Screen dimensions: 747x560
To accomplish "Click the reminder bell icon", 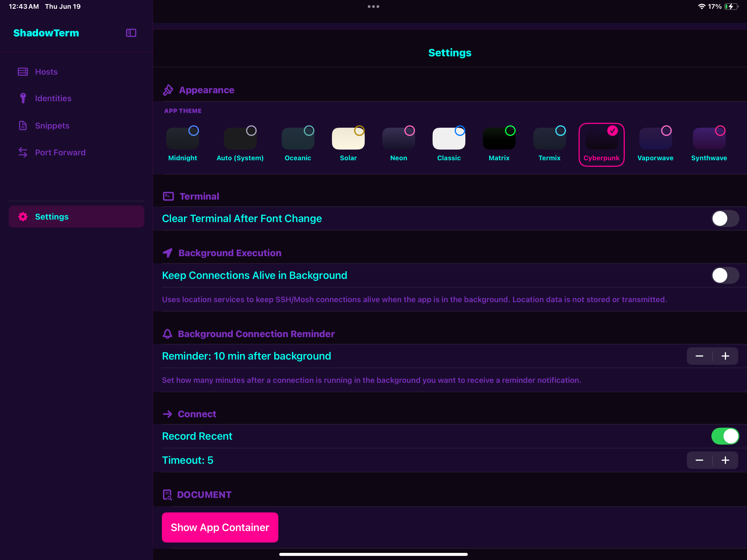I will click(x=167, y=334).
